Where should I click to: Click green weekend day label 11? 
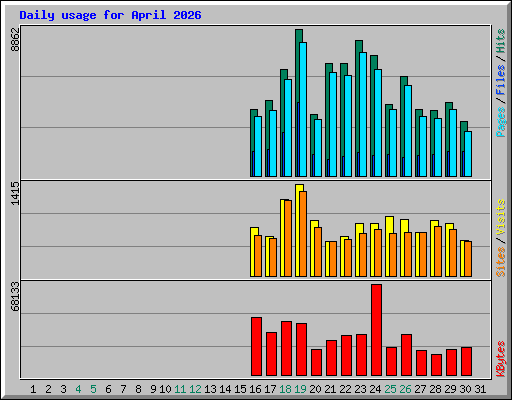coord(180,389)
